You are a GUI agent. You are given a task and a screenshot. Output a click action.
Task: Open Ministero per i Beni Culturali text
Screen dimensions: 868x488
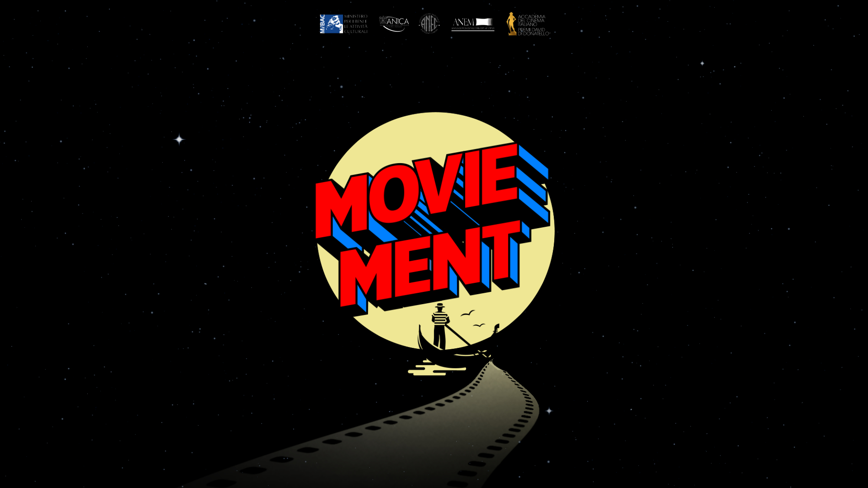coord(355,24)
